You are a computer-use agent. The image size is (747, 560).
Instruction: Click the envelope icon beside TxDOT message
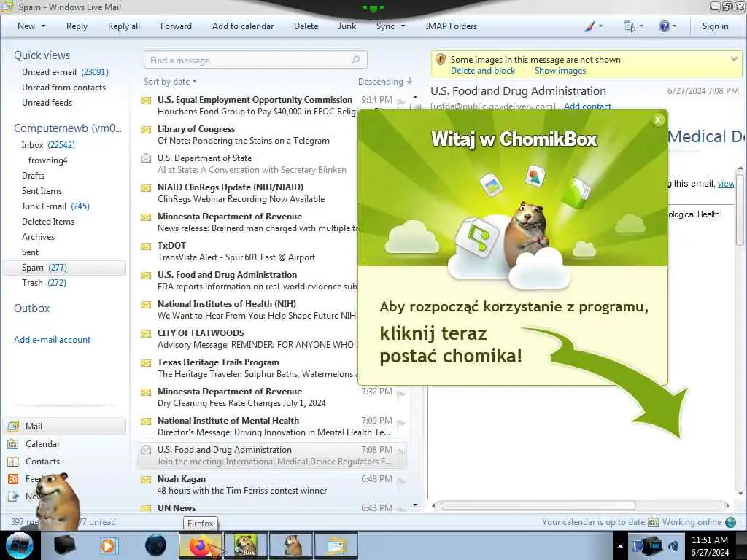coord(146,246)
